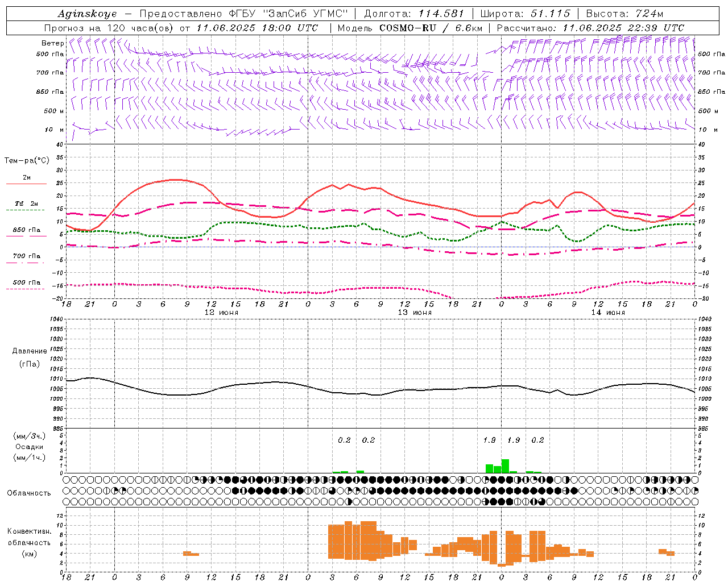Select the longitude value "Долгота: 114.581"
Image resolution: width=728 pixels, height=582 pixels.
pyautogui.click(x=414, y=14)
